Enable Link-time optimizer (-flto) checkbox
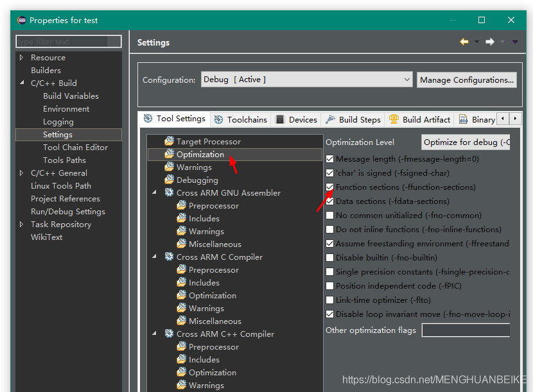533x392 pixels. tap(330, 300)
